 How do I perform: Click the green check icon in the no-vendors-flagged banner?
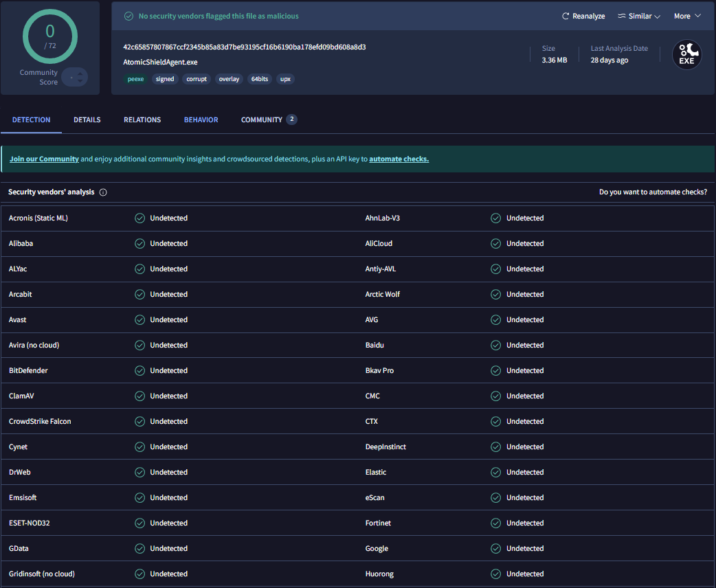click(x=128, y=16)
